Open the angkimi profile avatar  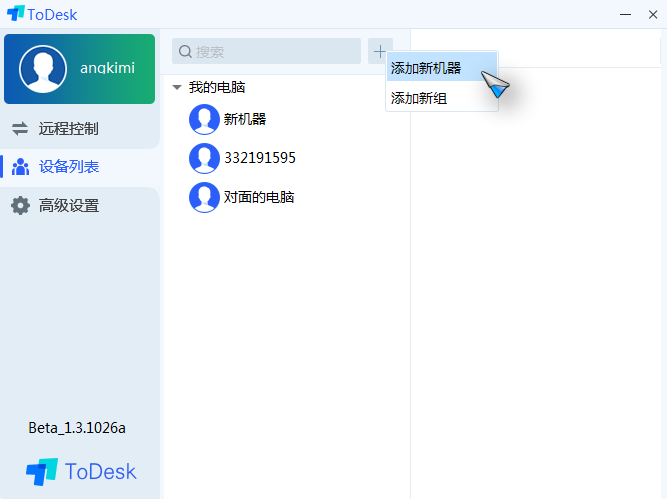[x=43, y=69]
